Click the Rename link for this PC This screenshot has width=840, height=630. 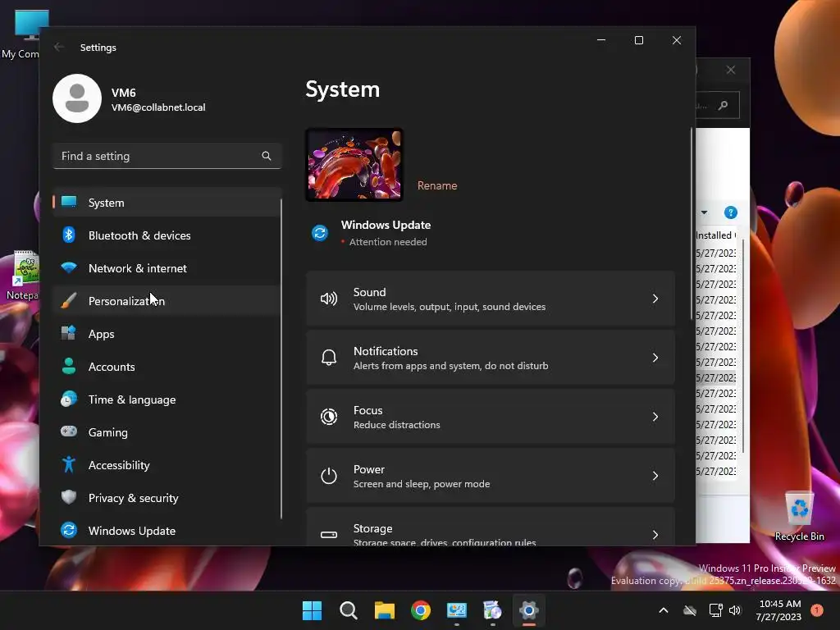pyautogui.click(x=437, y=185)
